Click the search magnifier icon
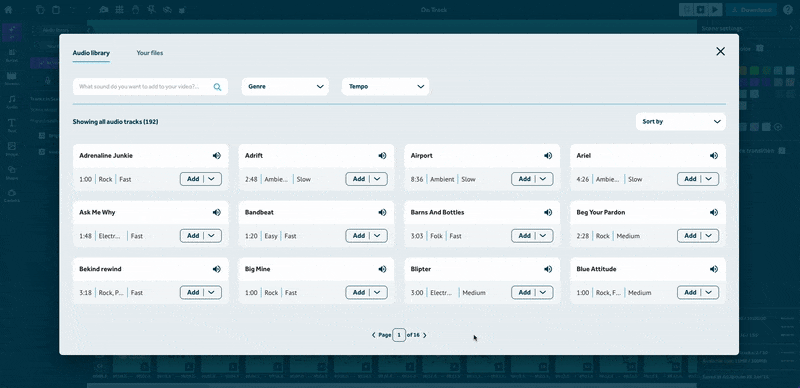800x388 pixels. click(217, 87)
